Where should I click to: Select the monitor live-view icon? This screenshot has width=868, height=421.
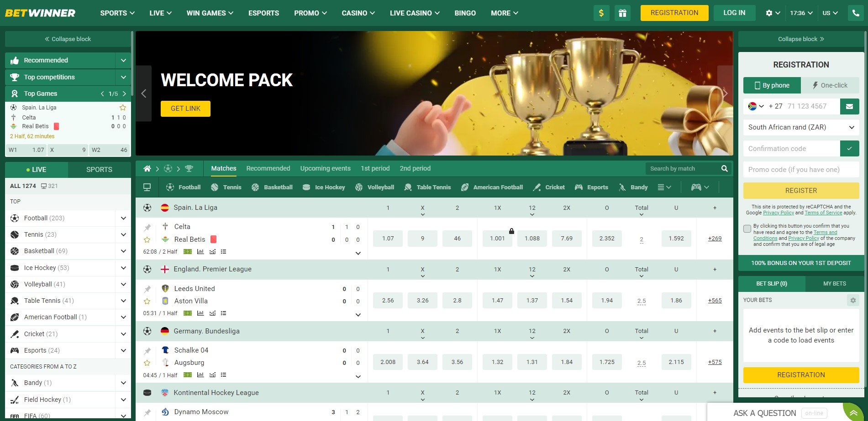pyautogui.click(x=147, y=187)
